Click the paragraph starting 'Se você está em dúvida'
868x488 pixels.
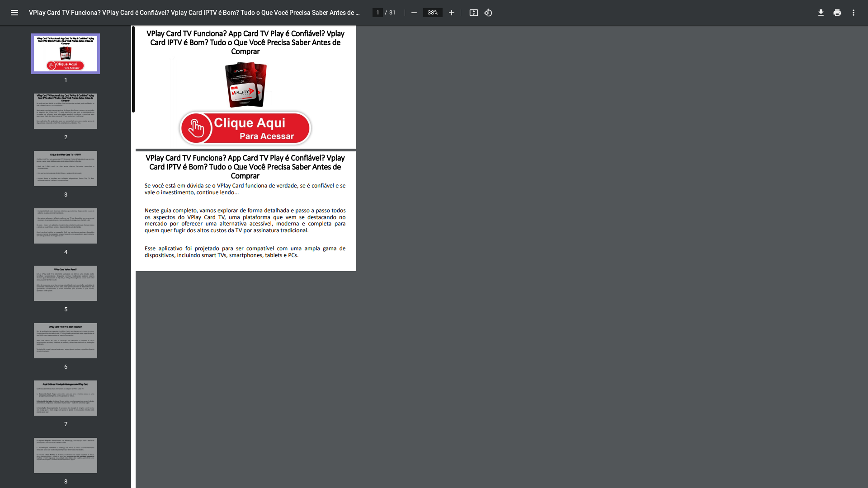tap(245, 189)
